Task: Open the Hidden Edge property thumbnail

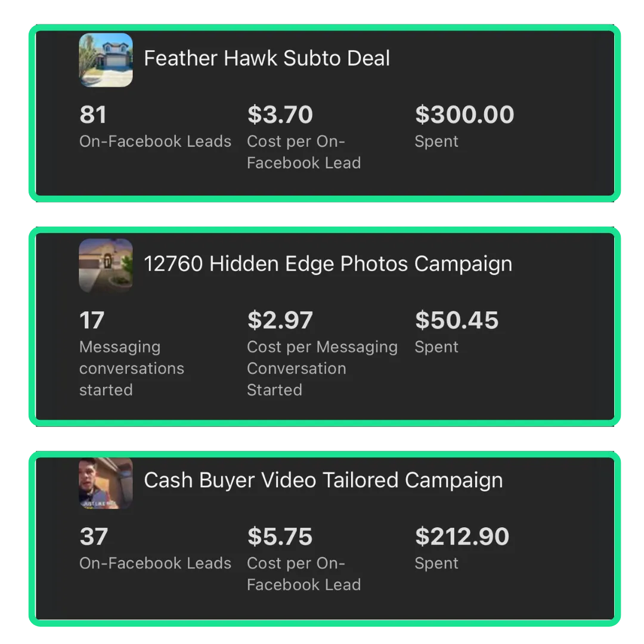Action: [x=106, y=265]
